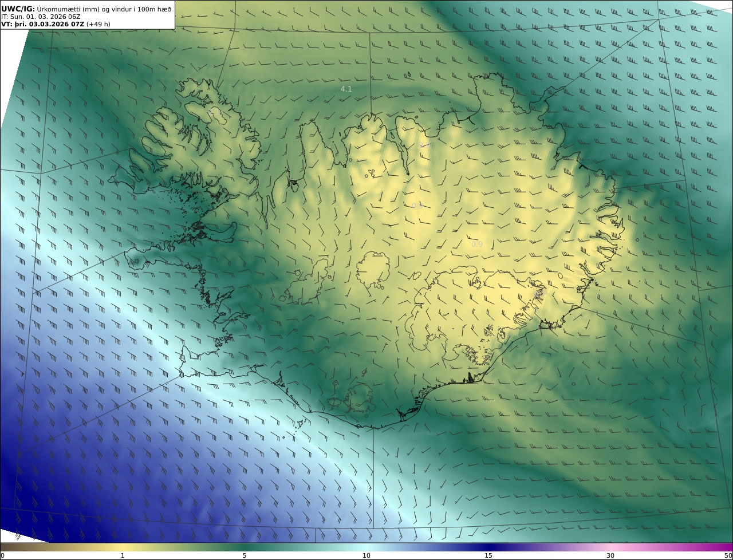Pick the pale yellow colorbar segment above "1"

[x=123, y=547]
